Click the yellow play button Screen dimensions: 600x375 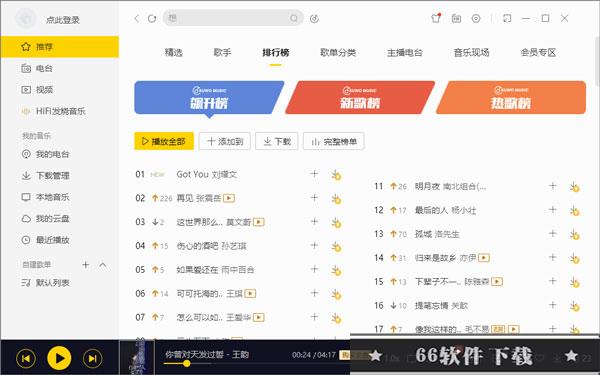tap(59, 358)
